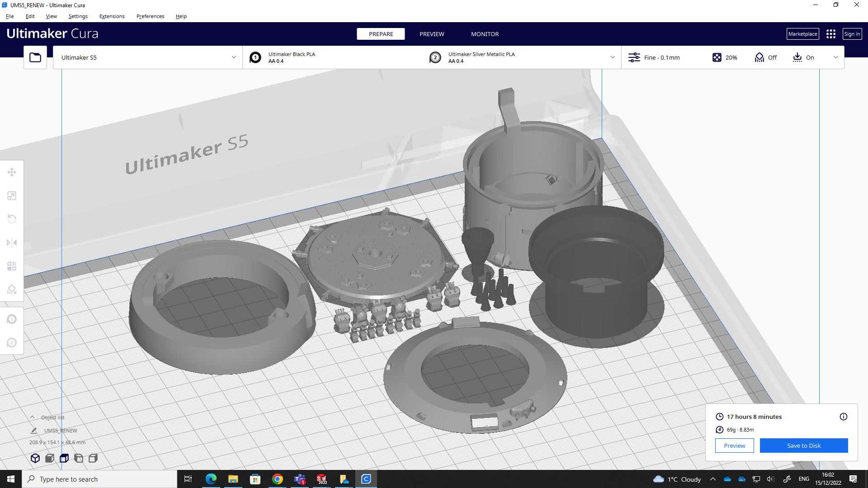The image size is (868, 488).
Task: Switch to top view icon
Action: [x=64, y=458]
